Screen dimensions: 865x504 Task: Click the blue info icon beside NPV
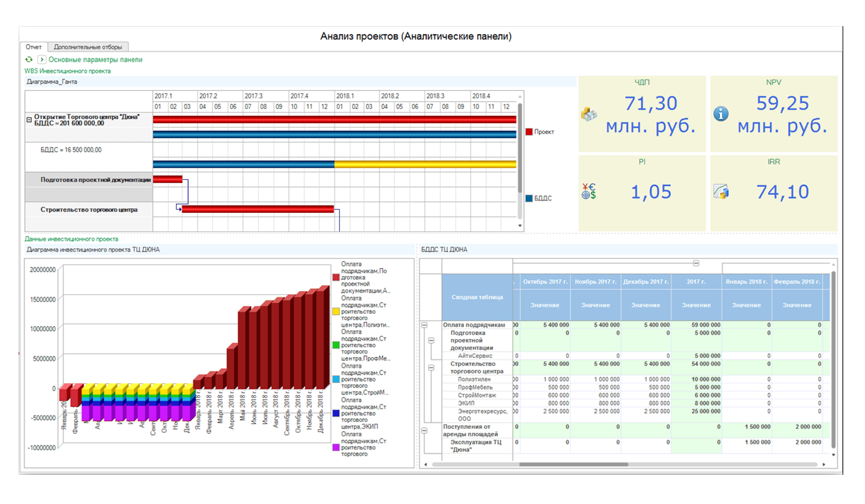point(721,114)
